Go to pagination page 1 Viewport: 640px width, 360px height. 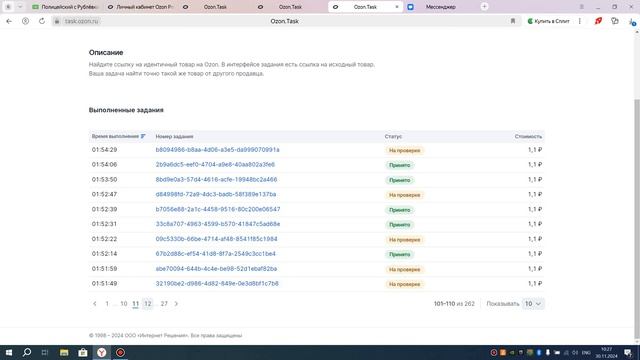pyautogui.click(x=107, y=304)
